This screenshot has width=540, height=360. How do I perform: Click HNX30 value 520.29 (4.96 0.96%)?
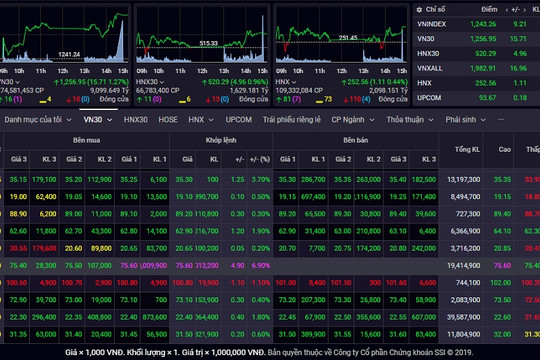click(235, 82)
